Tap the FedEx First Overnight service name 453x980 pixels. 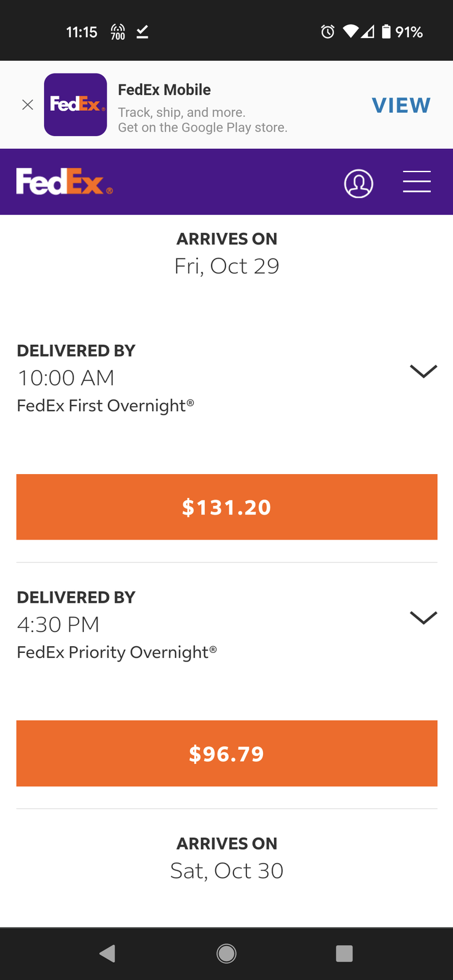coord(105,405)
